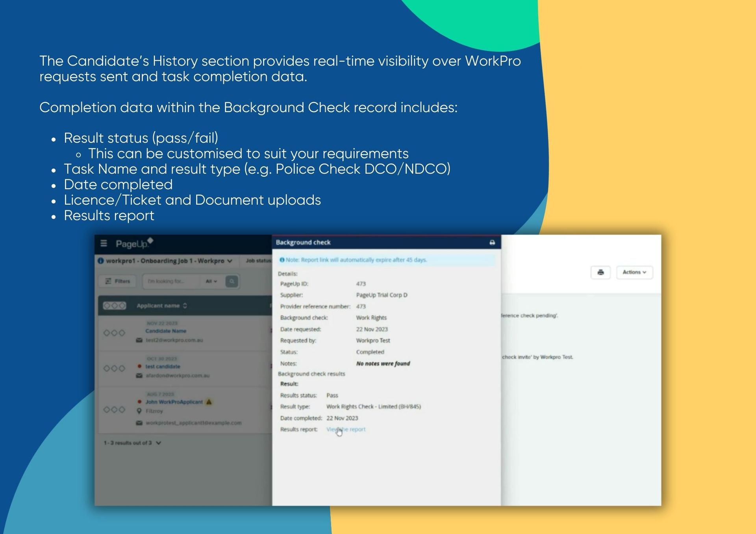Click the job info icon before workpro1

coord(101,261)
